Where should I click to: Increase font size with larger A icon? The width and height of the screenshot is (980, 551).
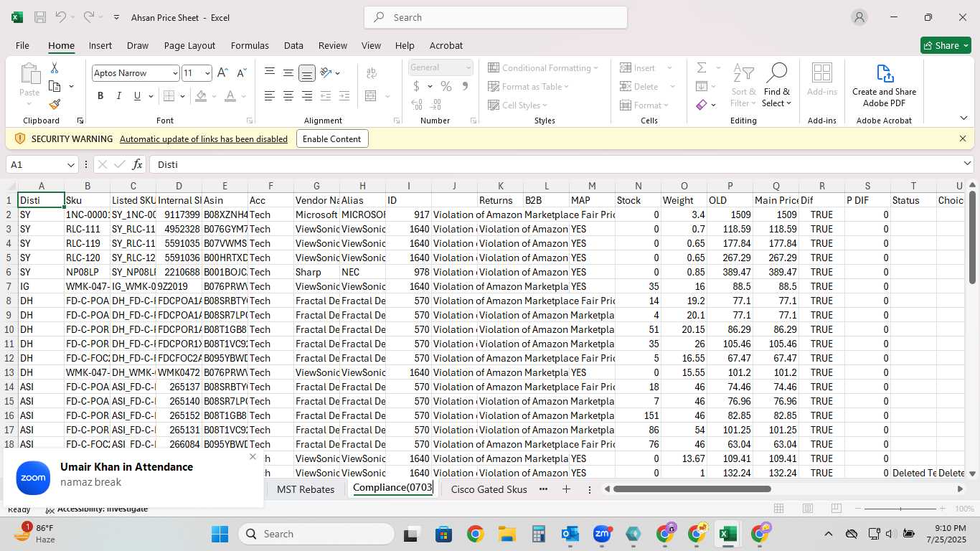click(222, 73)
